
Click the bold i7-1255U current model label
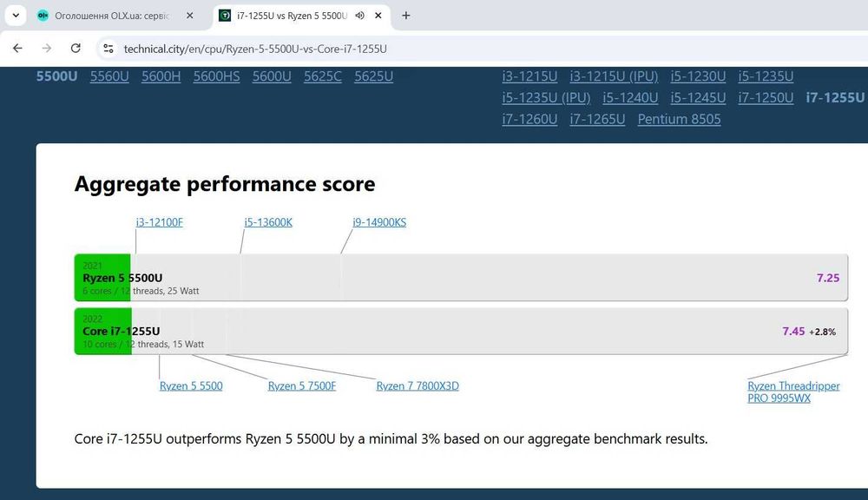tap(835, 98)
